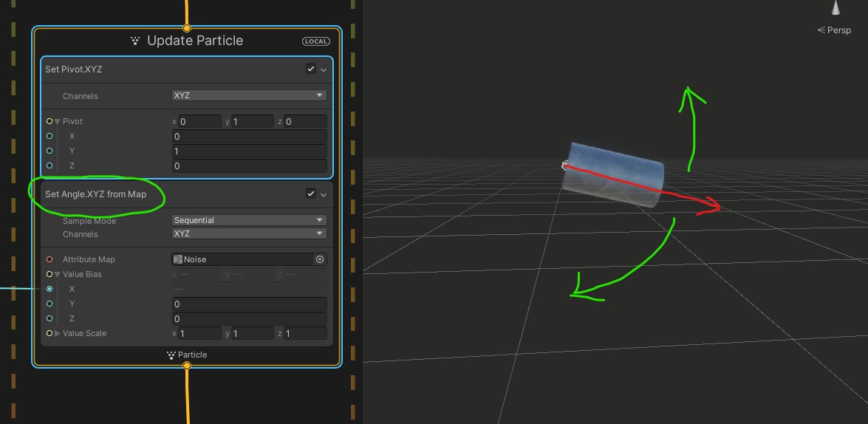Click the Value Bias Y port

coord(49,304)
